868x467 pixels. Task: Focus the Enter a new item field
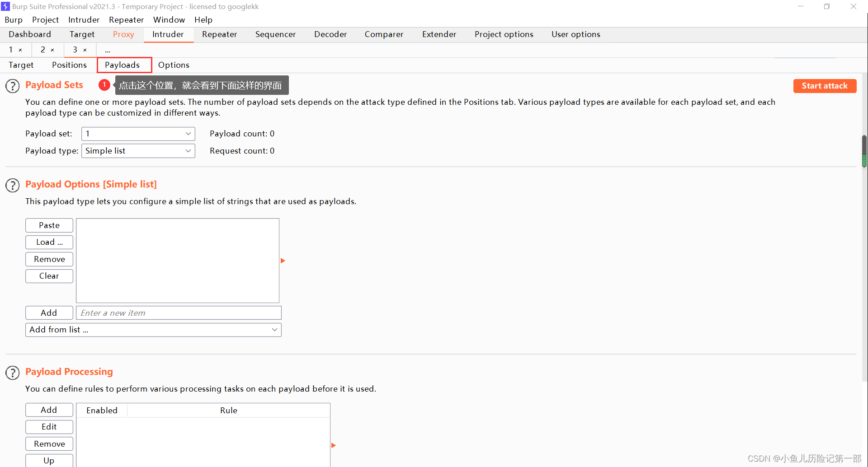179,313
